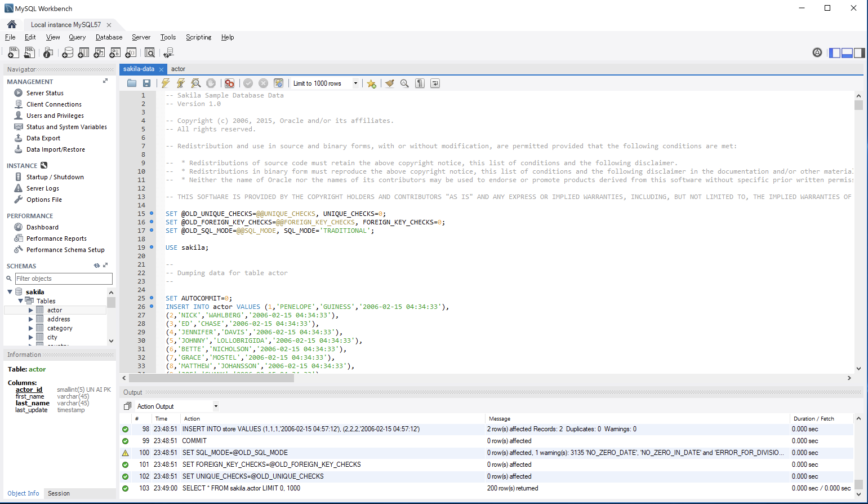Open the Query menu

pyautogui.click(x=77, y=37)
